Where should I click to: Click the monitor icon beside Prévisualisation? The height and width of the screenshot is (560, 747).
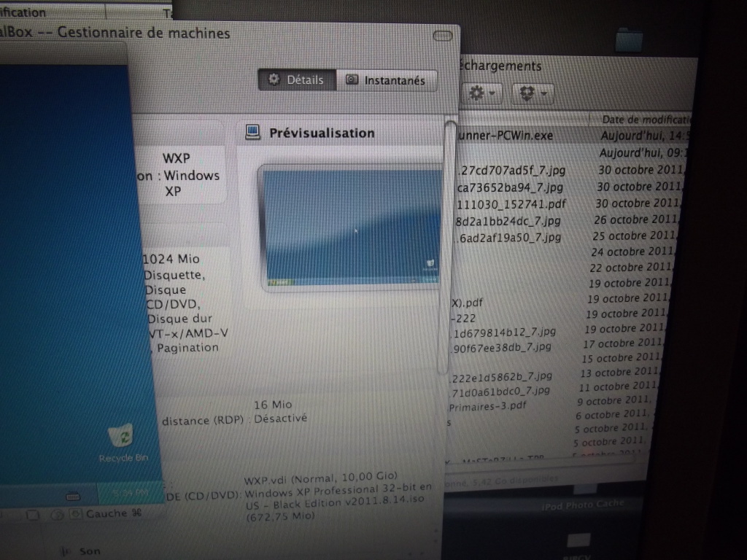252,132
